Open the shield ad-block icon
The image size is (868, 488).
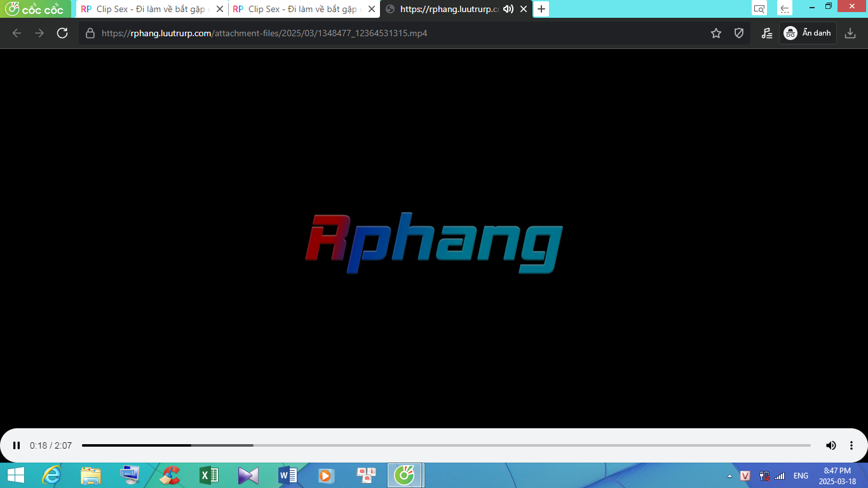point(739,33)
